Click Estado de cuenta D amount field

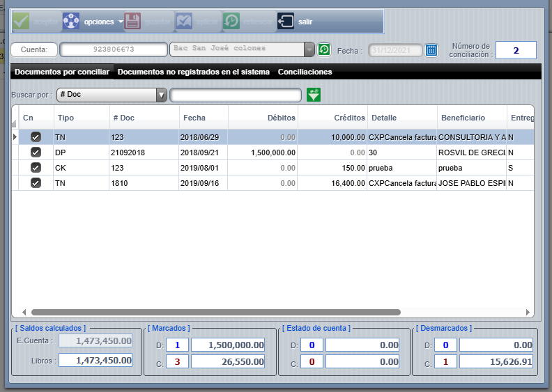(x=362, y=345)
